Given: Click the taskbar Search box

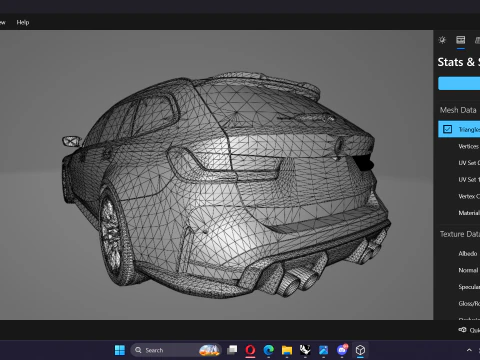Looking at the screenshot, I should tap(176, 350).
